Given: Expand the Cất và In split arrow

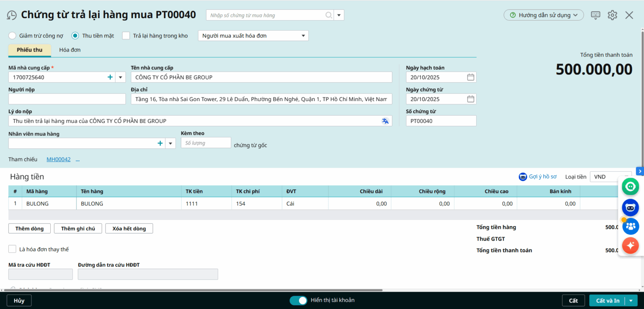Looking at the screenshot, I should pos(631,301).
